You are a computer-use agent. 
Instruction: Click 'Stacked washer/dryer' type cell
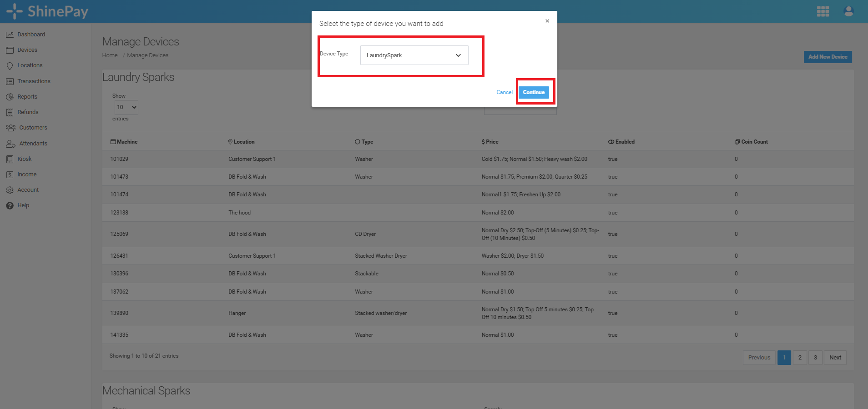point(381,313)
